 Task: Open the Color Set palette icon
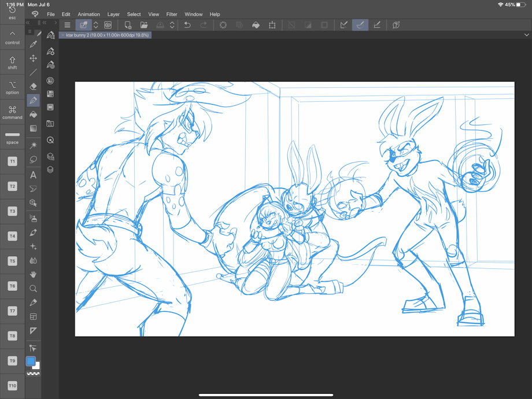(x=50, y=94)
